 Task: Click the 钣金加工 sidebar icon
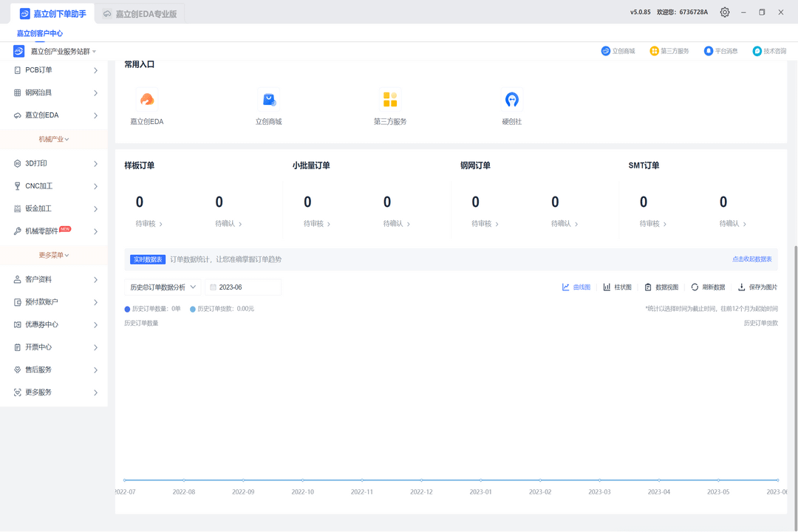click(x=17, y=208)
